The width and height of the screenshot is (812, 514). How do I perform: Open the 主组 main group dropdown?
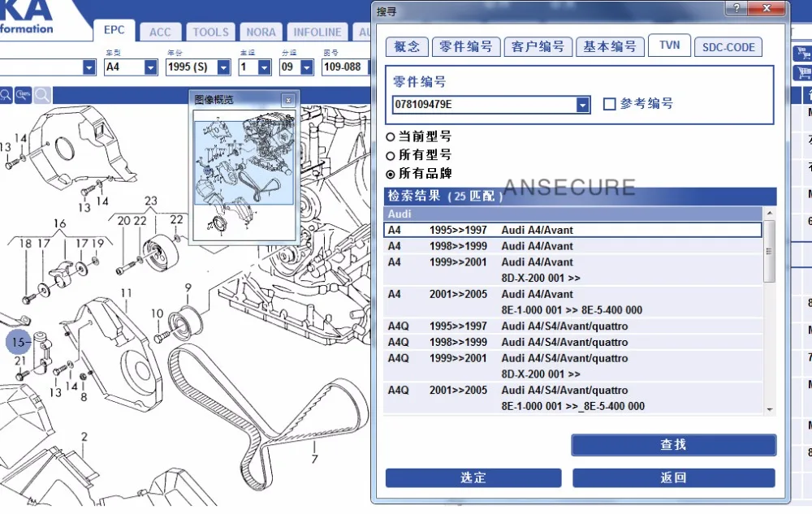coord(264,67)
